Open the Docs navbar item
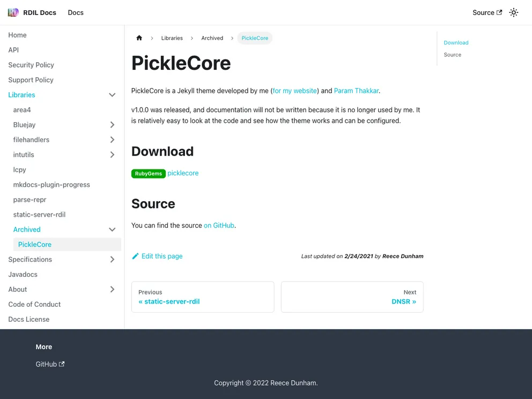 pos(76,12)
